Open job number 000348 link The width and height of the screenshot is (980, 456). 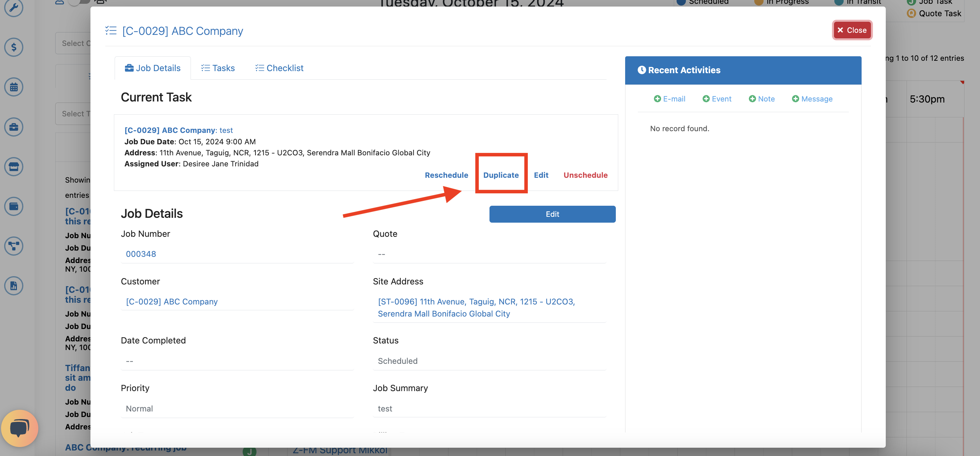tap(141, 254)
